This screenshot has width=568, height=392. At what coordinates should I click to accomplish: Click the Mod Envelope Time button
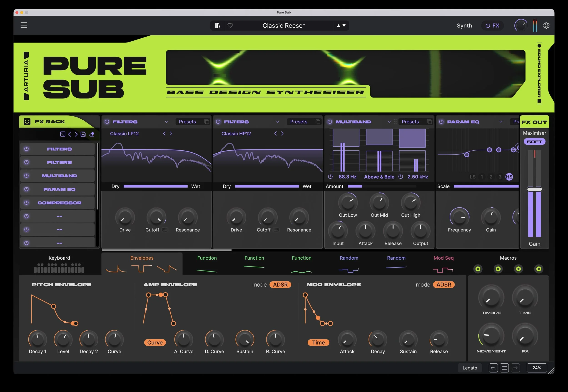(318, 343)
